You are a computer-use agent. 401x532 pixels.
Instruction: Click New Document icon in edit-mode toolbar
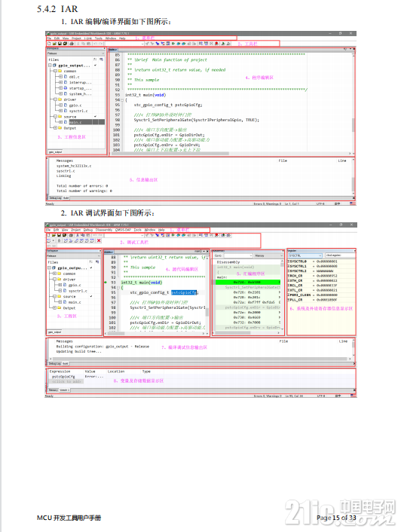tap(49, 44)
